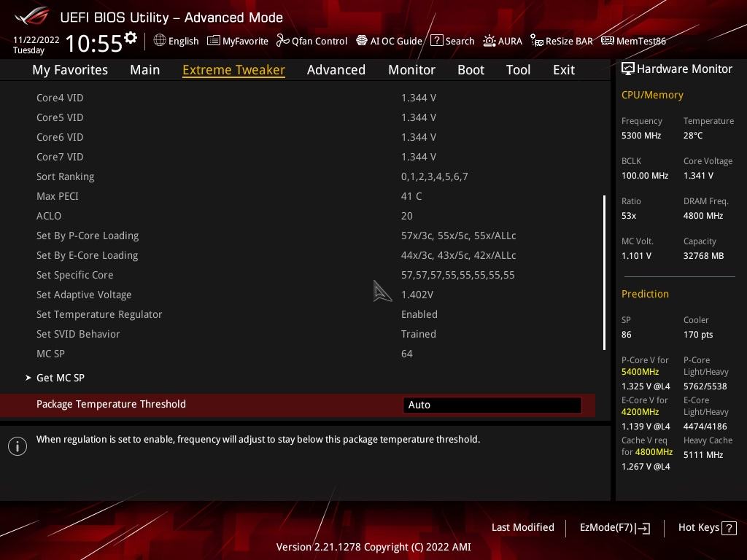
Task: Go to the Exit tab
Action: click(x=564, y=70)
